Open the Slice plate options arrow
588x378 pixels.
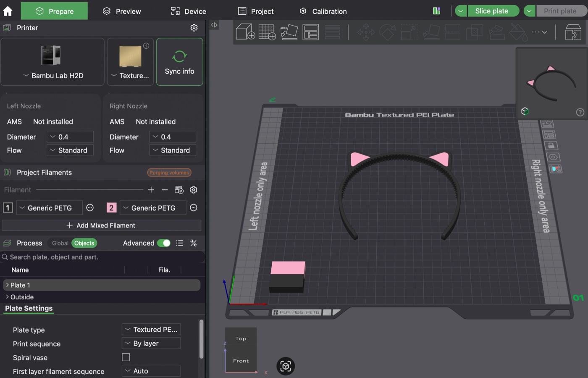[x=461, y=11]
